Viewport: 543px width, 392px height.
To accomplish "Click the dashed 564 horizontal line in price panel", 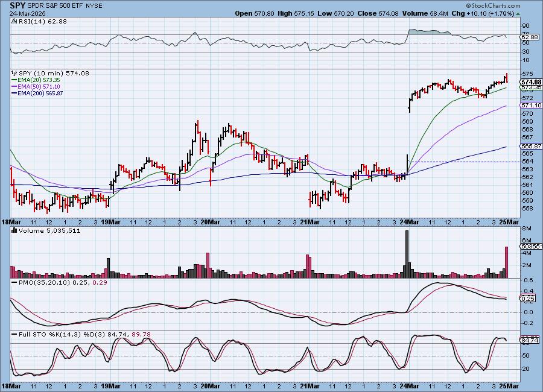I will point(464,162).
